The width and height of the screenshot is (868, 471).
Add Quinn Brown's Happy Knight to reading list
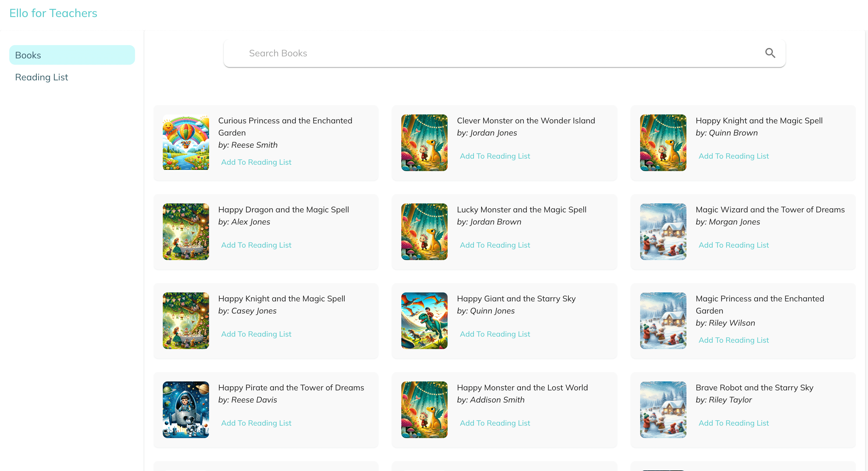coord(733,156)
